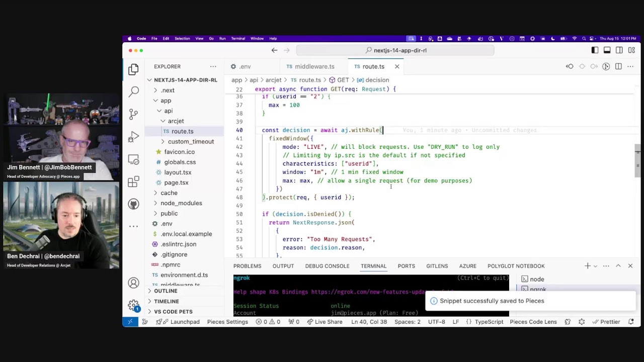
Task: Close the route.ts editor tab
Action: [397, 66]
